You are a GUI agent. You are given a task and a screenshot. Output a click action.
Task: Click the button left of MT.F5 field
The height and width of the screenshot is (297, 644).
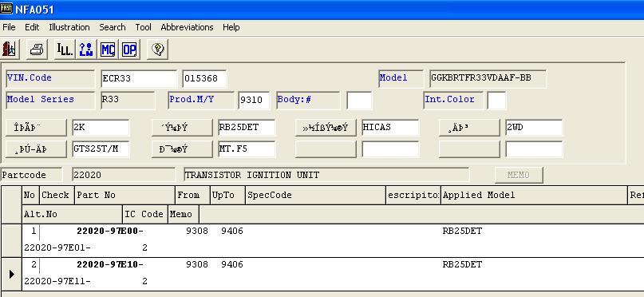point(182,149)
